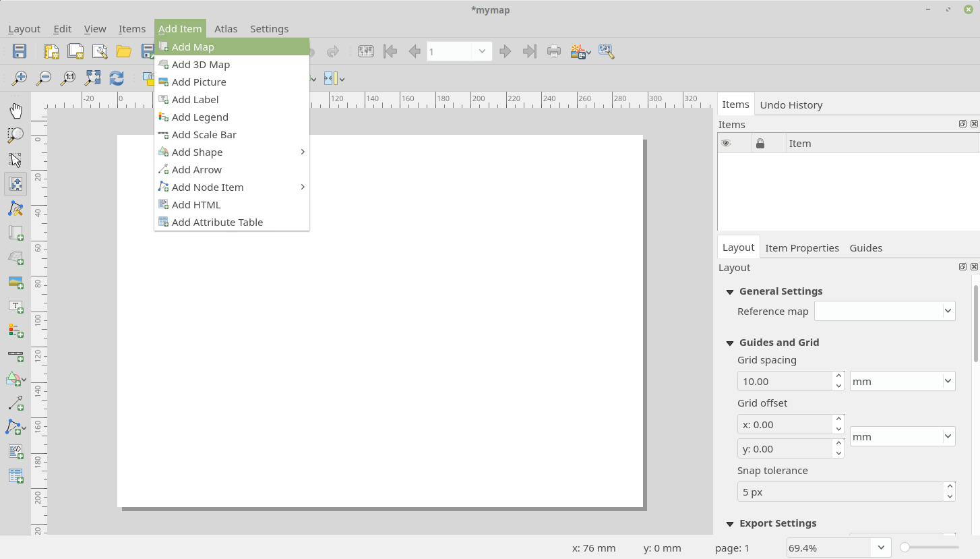Click the Zoom Out magnifier icon
The width and height of the screenshot is (980, 559).
point(44,78)
